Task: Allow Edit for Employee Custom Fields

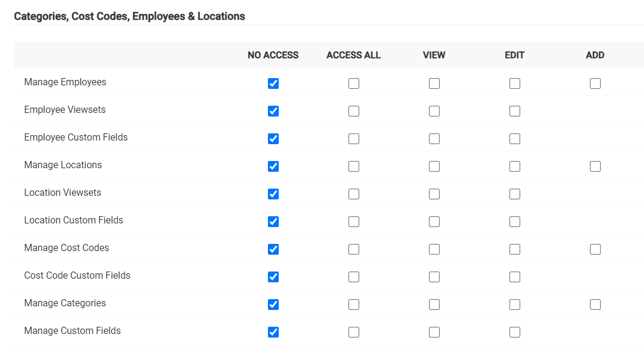Action: tap(515, 139)
